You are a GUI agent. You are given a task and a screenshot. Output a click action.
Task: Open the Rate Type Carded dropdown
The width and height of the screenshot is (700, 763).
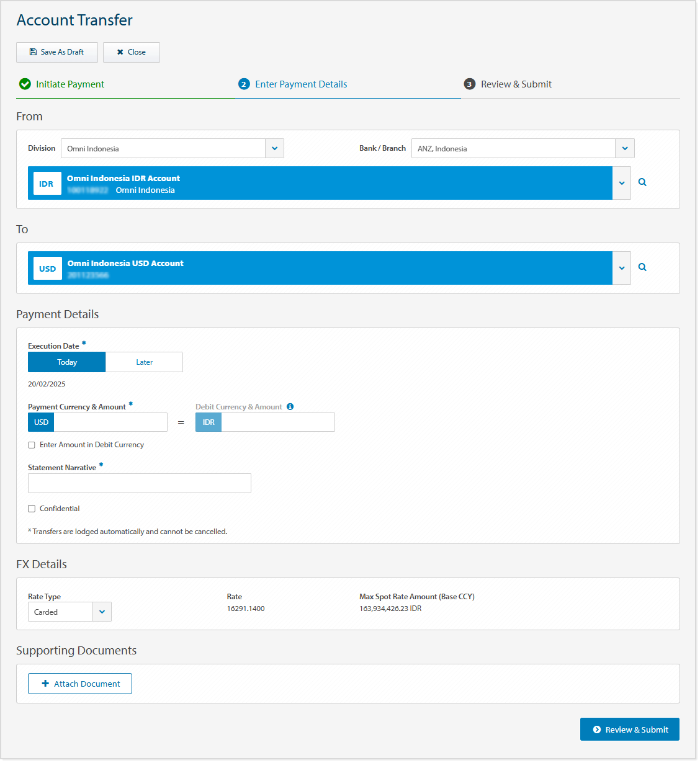(102, 612)
